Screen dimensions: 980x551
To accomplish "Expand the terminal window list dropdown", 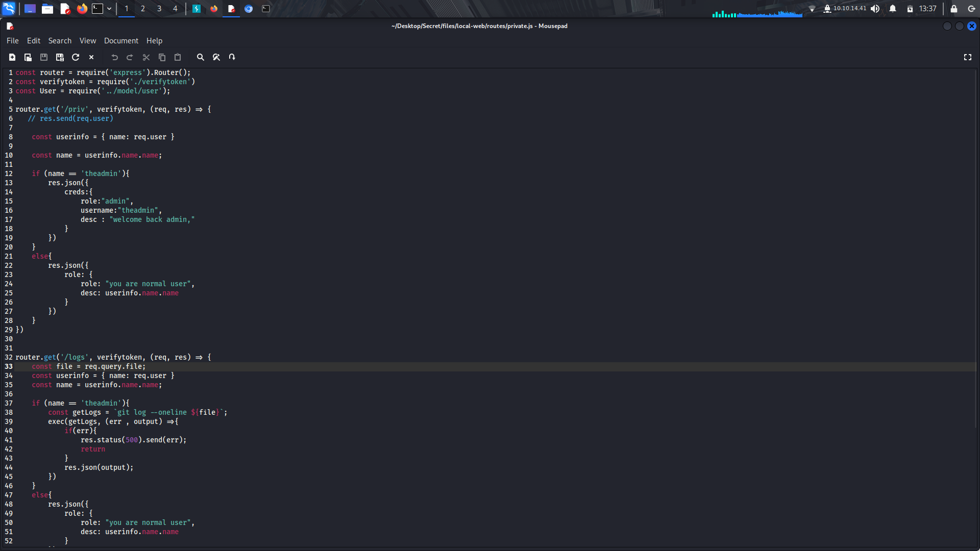I will tap(109, 9).
